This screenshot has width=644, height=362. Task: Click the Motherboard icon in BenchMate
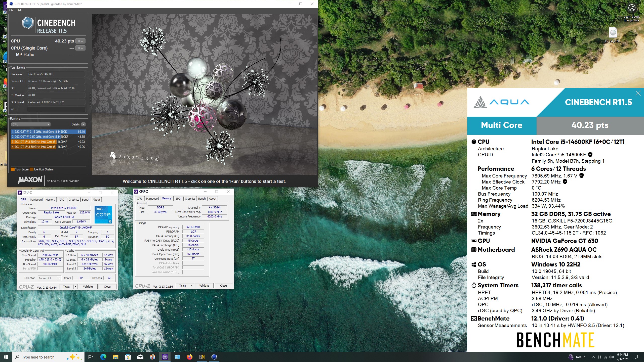pos(474,250)
